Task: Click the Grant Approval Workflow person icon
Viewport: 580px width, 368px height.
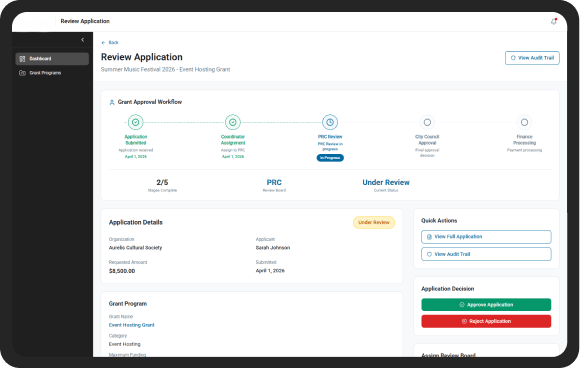Action: tap(112, 102)
